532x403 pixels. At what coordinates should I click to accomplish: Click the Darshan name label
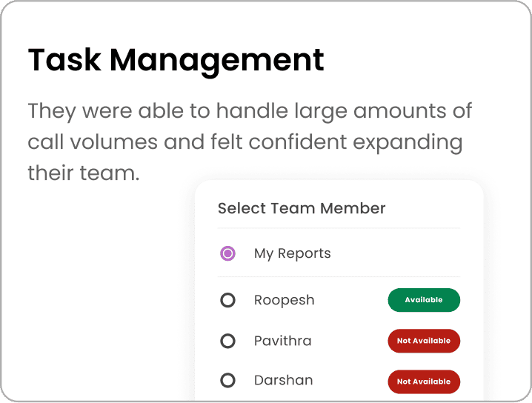pyautogui.click(x=283, y=380)
